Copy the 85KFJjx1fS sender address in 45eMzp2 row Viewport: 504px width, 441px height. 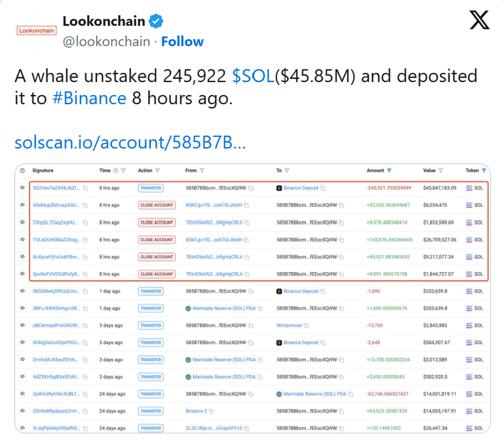pyautogui.click(x=247, y=205)
